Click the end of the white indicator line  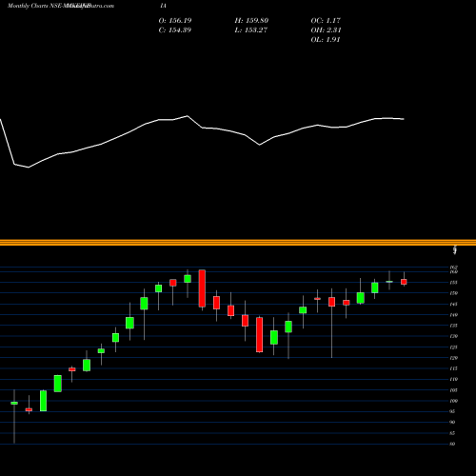point(404,119)
